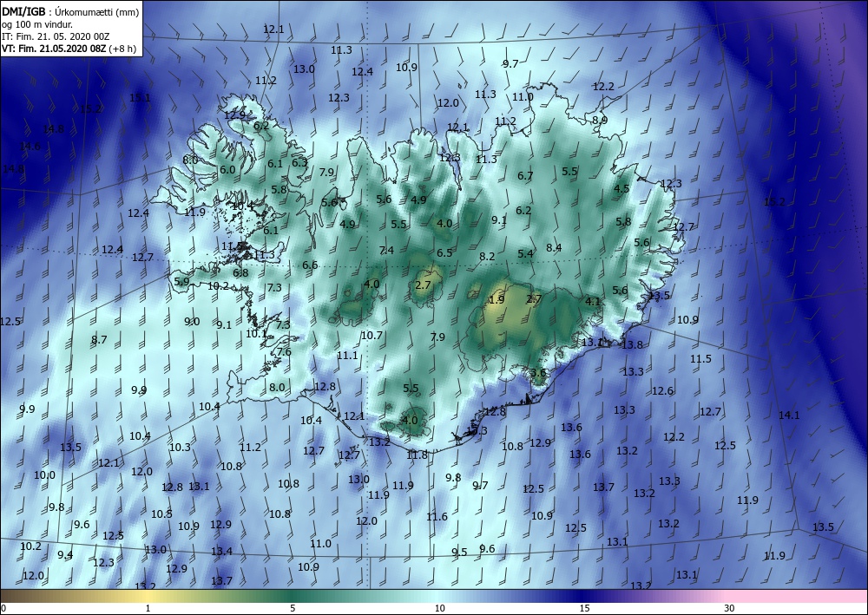Click the map value 13.4
Image resolution: width=868 pixels, height=615 pixels.
pos(221,552)
